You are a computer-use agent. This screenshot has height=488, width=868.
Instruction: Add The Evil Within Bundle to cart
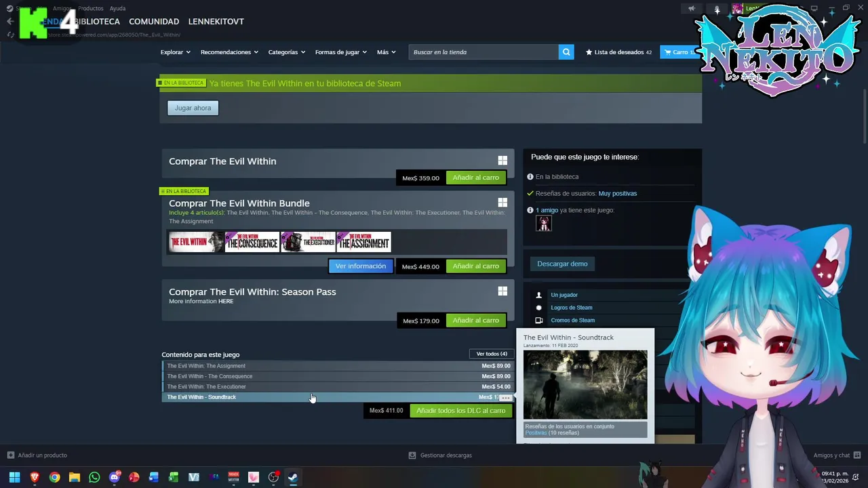click(x=476, y=266)
